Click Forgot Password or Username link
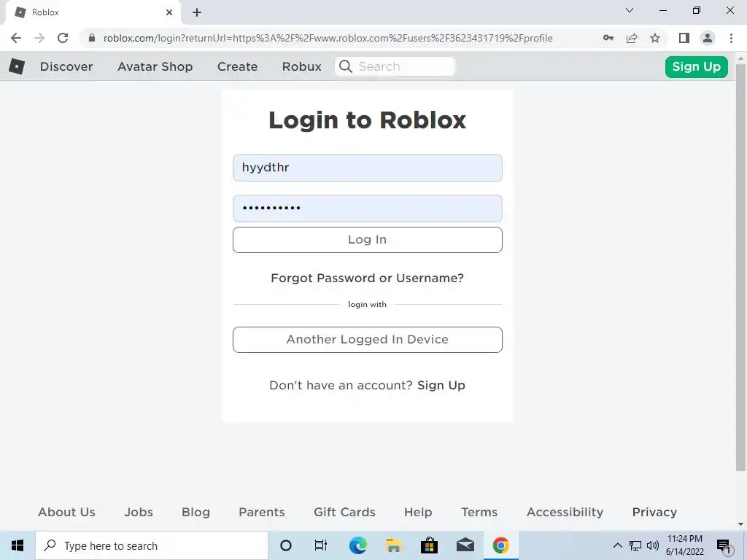Image resolution: width=747 pixels, height=560 pixels. click(368, 278)
